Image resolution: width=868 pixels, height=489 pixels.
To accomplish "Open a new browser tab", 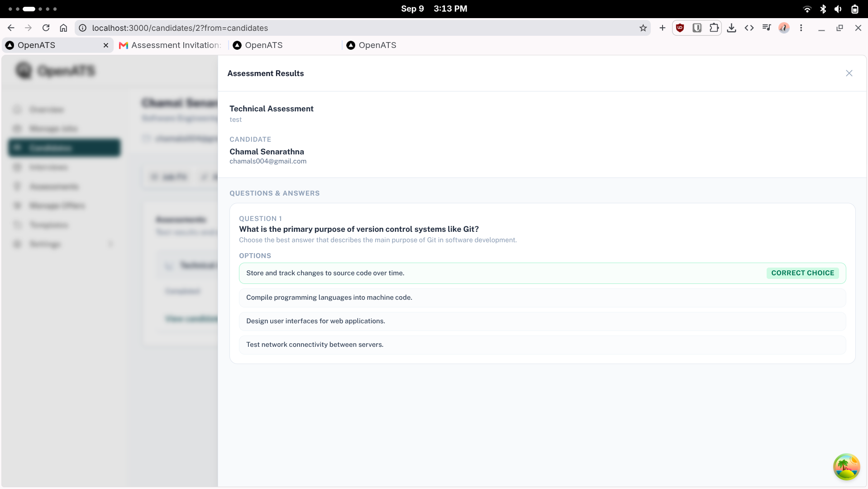I will pos(662,28).
